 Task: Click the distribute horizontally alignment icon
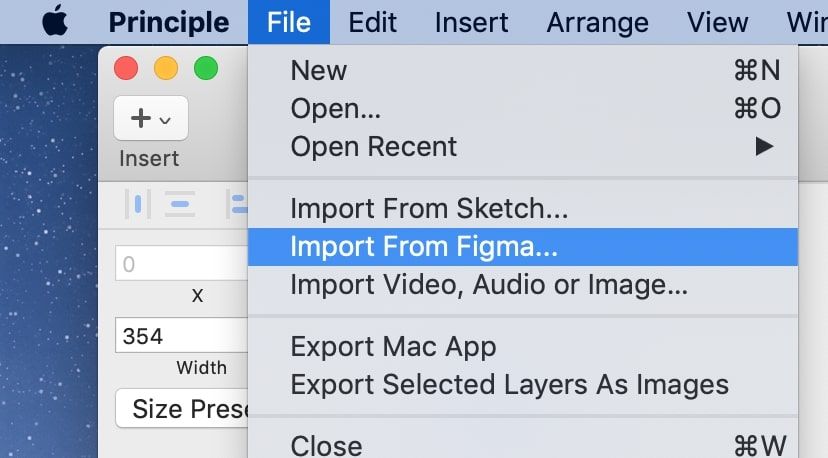click(x=137, y=205)
